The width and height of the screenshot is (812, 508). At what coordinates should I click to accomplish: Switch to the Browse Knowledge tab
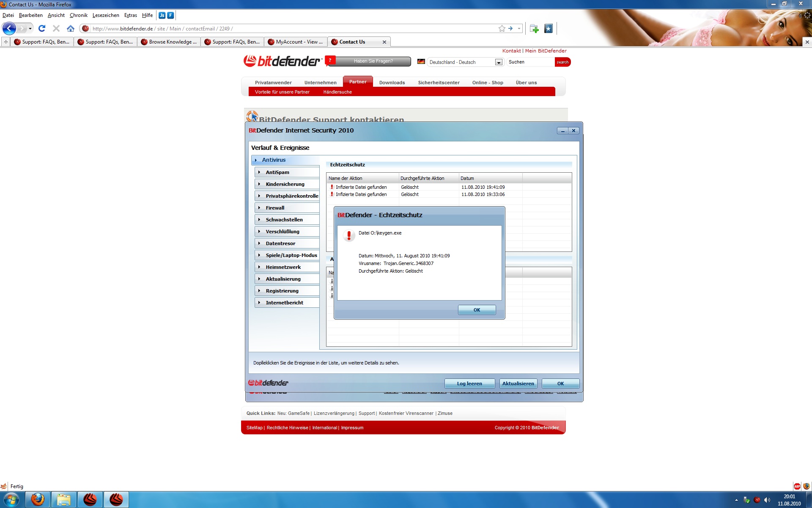pos(168,42)
